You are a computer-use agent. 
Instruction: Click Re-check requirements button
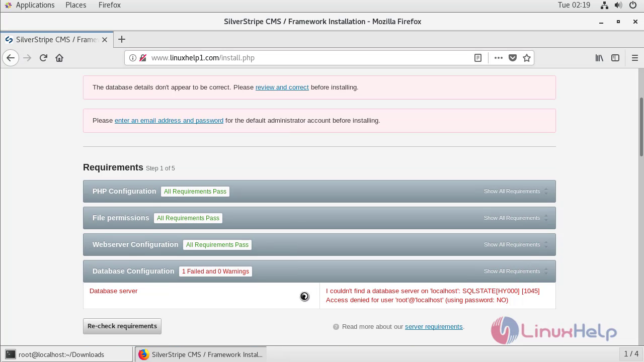point(122,326)
